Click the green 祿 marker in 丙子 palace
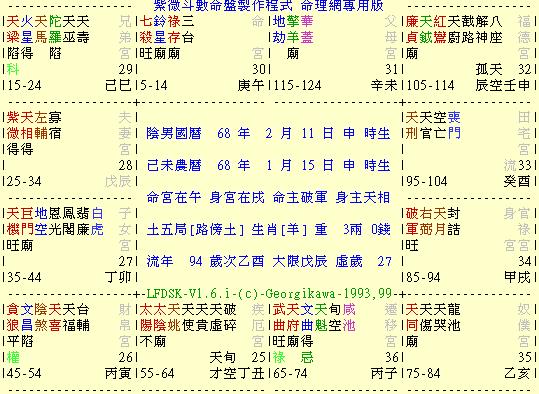 (x=279, y=358)
